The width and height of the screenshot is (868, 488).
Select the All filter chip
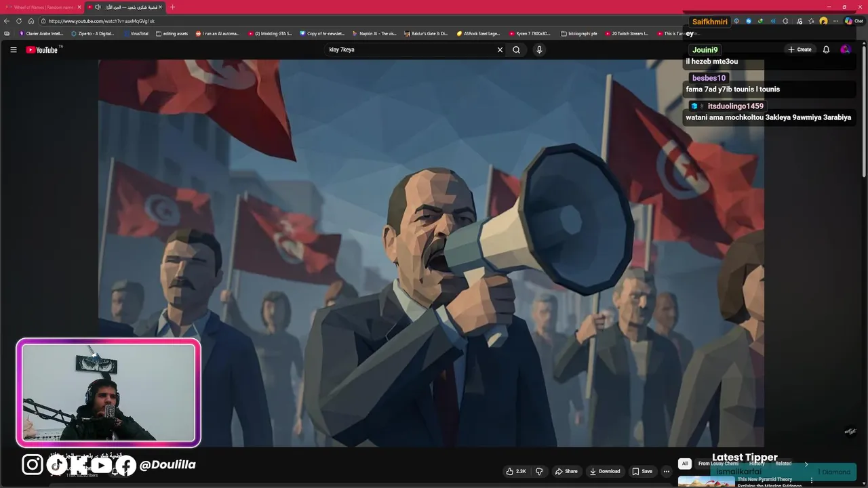(684, 464)
